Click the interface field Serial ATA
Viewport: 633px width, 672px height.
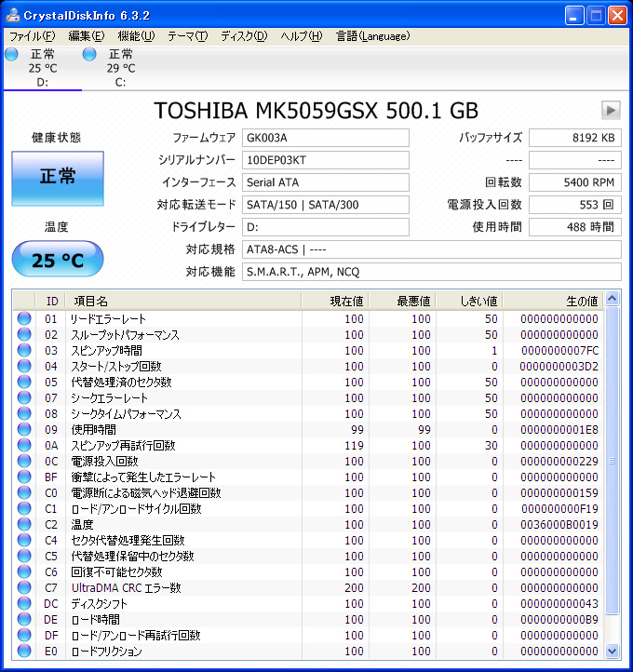tap(325, 182)
